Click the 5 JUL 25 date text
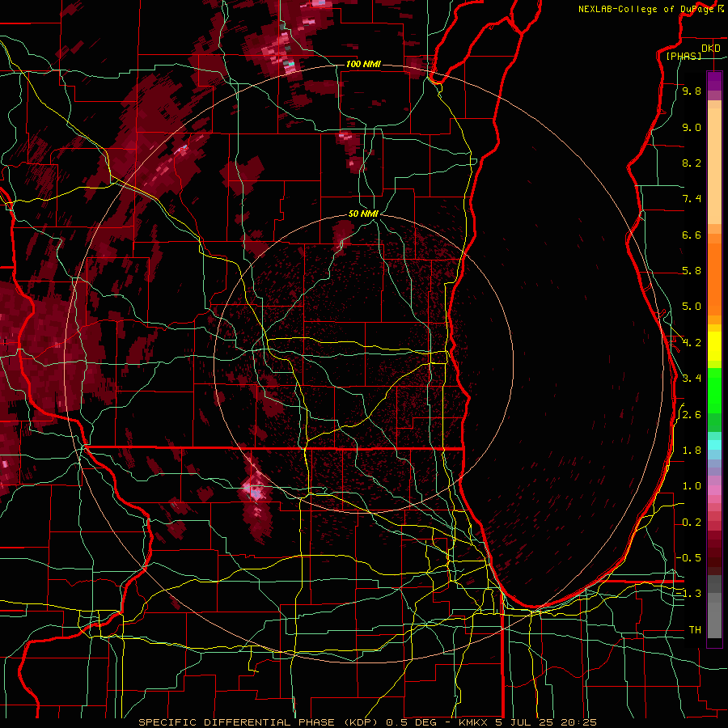The height and width of the screenshot is (728, 728). [x=524, y=722]
